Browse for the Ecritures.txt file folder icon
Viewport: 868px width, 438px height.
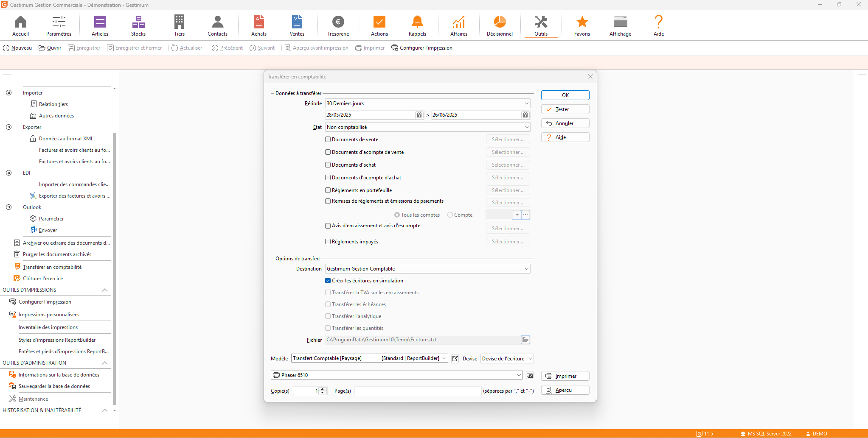pyautogui.click(x=525, y=340)
